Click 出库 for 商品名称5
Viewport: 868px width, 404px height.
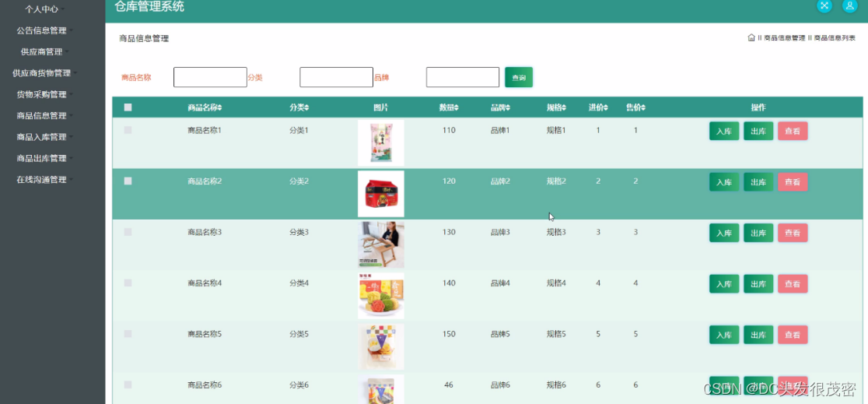[758, 335]
